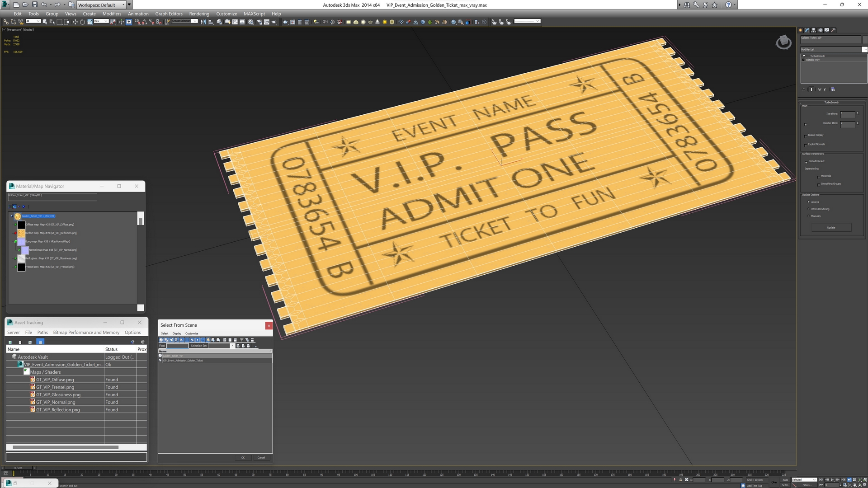This screenshot has width=868, height=488.
Task: Collapse the TurboSmooth rollout header
Action: tap(831, 102)
